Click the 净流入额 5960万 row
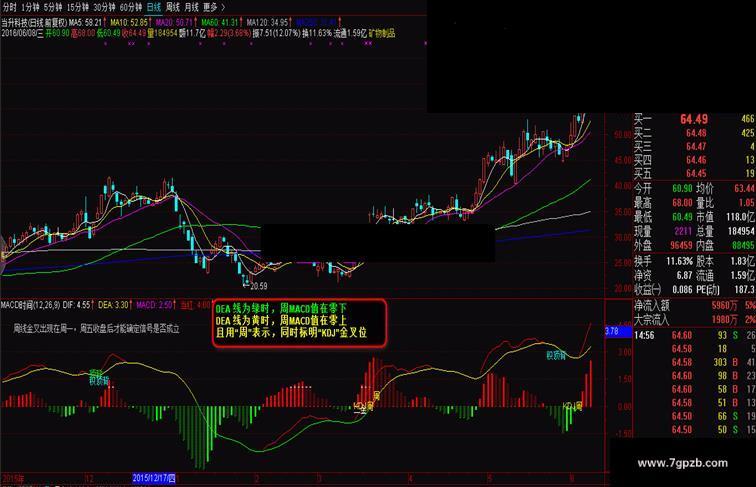This screenshot has height=487, width=756. (694, 306)
